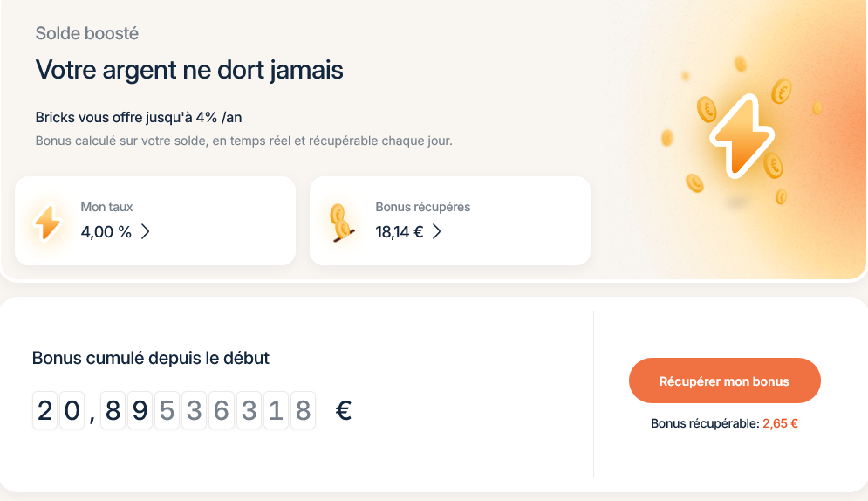The width and height of the screenshot is (868, 501).
Task: Click the Votre argent ne dort jamais title
Action: [x=189, y=70]
